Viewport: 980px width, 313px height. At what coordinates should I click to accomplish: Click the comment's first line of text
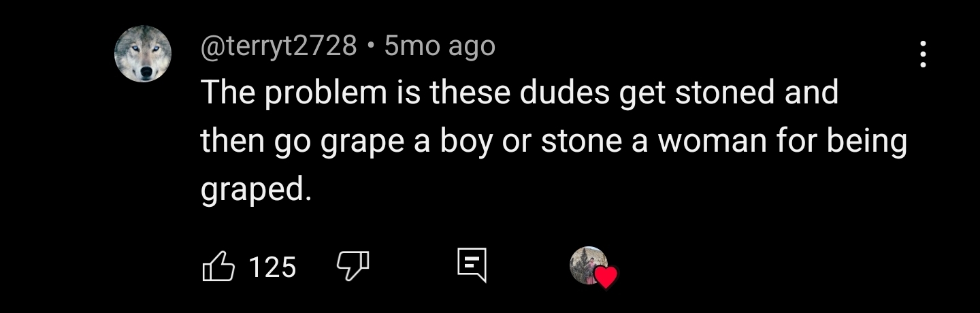tap(519, 93)
